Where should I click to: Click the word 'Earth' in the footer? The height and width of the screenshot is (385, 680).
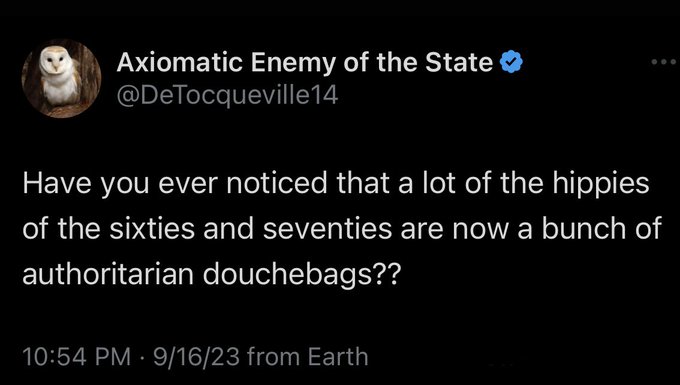[338, 356]
